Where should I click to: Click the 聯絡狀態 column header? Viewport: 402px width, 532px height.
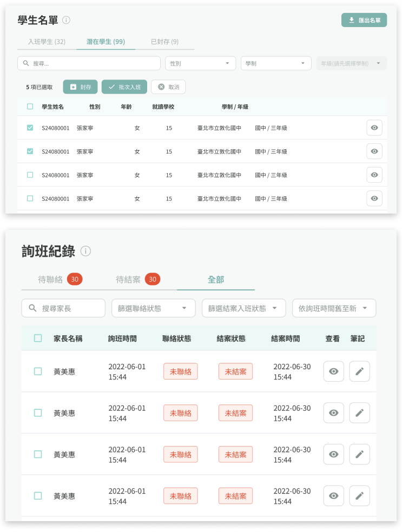coord(177,338)
